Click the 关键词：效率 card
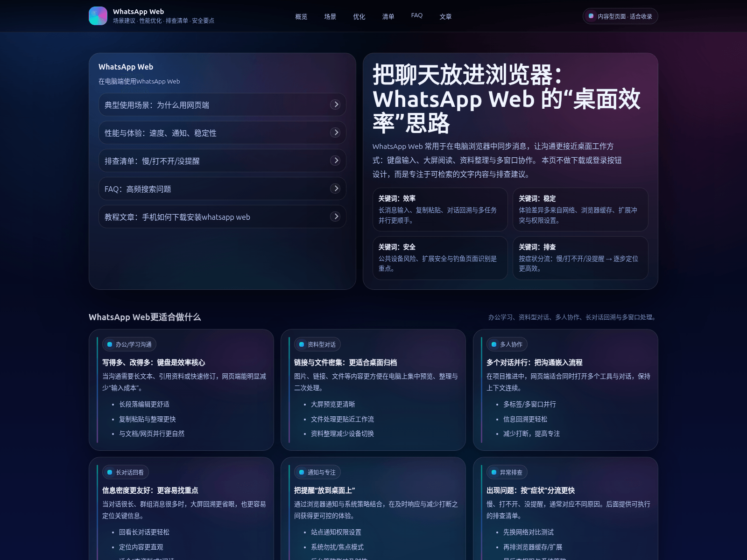Image resolution: width=747 pixels, height=560 pixels. pyautogui.click(x=440, y=209)
